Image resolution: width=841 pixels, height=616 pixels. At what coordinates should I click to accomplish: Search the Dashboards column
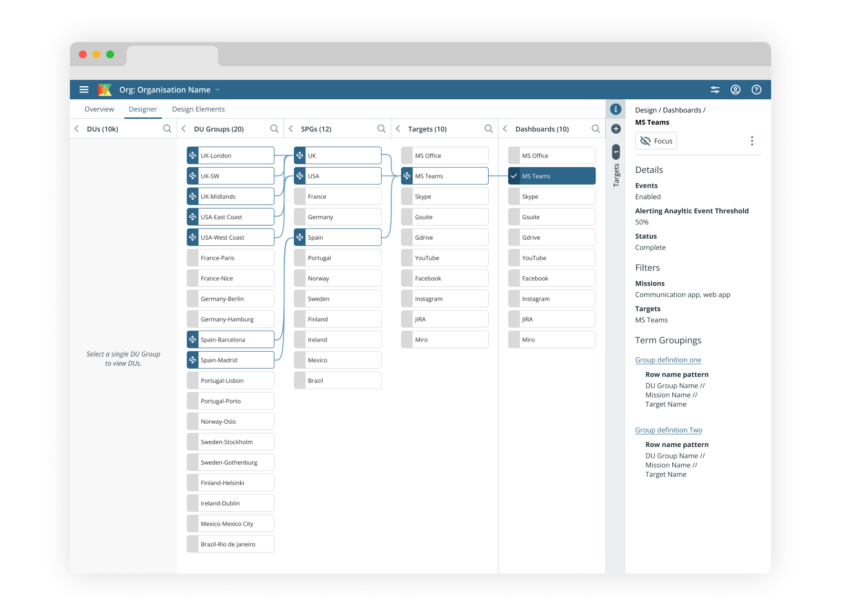[x=596, y=129]
